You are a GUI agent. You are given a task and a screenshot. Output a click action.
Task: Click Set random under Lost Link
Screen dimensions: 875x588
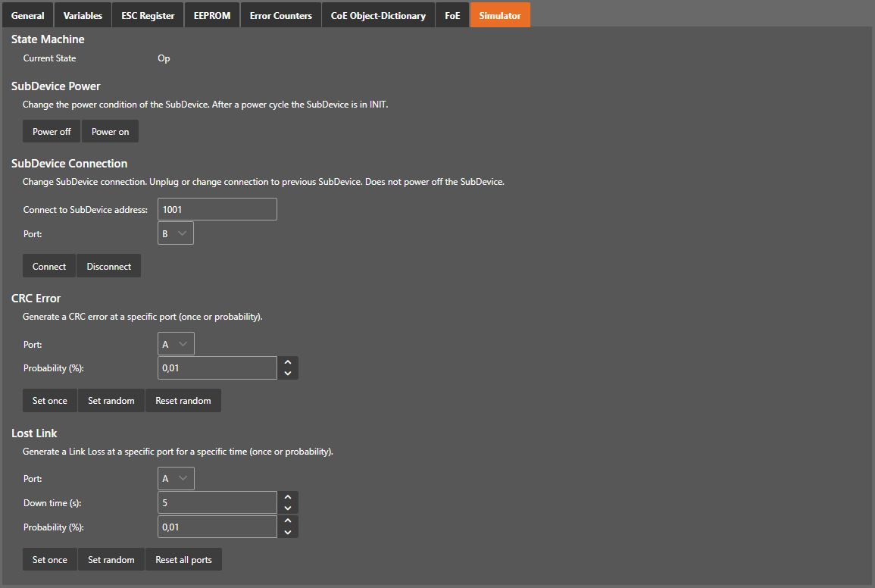pos(111,559)
